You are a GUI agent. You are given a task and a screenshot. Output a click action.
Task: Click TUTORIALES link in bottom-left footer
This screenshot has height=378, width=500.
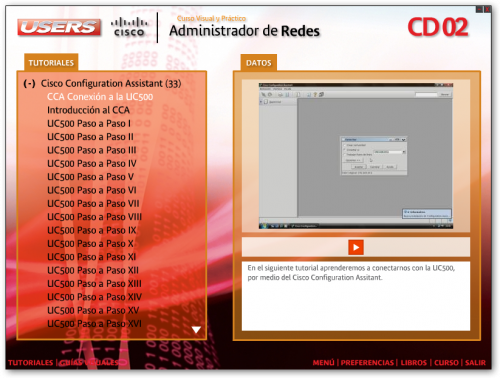(x=30, y=363)
